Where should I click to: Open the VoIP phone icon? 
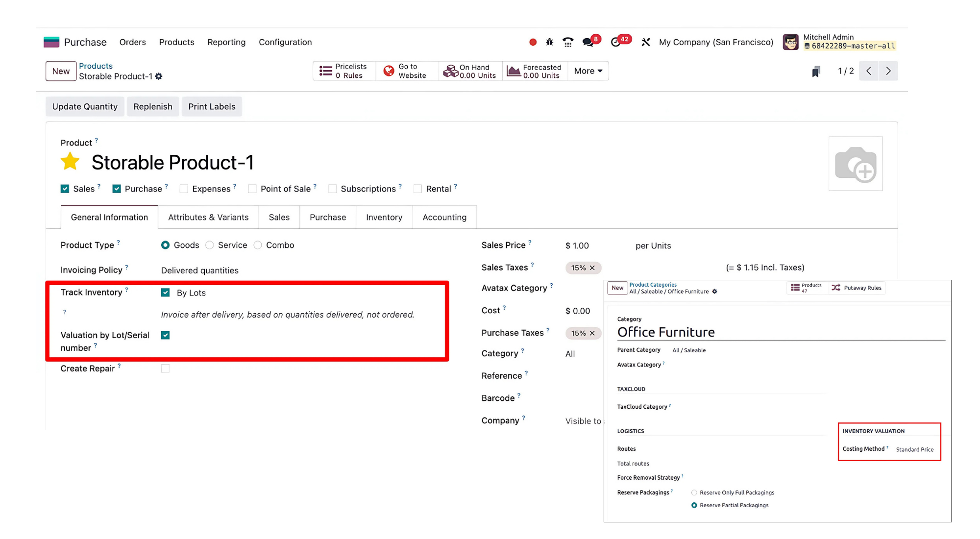(x=568, y=42)
